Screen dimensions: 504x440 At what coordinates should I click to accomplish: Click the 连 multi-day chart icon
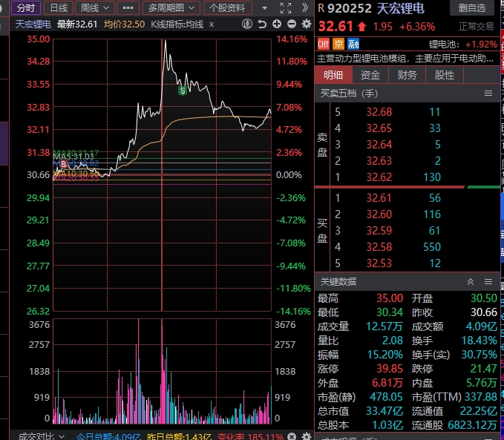click(x=247, y=24)
